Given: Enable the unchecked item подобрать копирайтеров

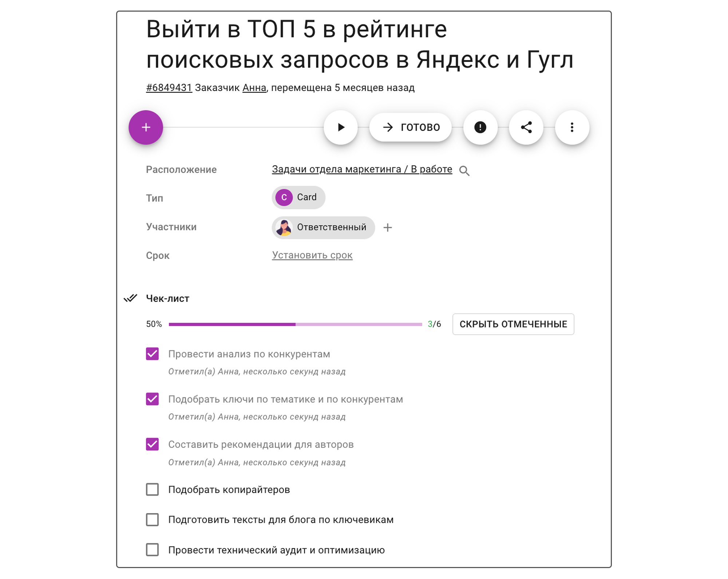Looking at the screenshot, I should point(153,489).
